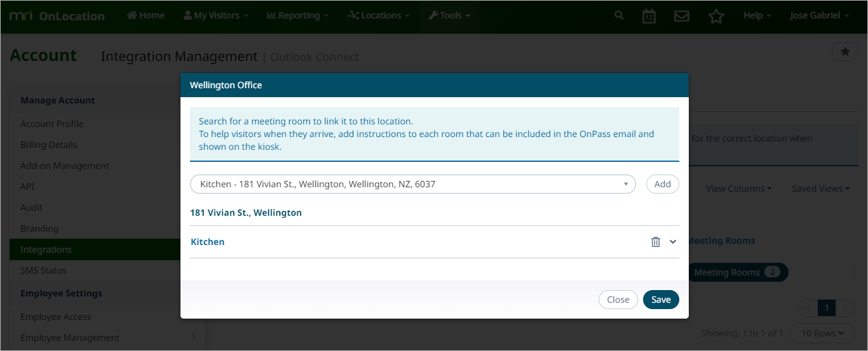Screen dimensions: 868x351
Task: Click Add to link the selected room
Action: point(662,184)
